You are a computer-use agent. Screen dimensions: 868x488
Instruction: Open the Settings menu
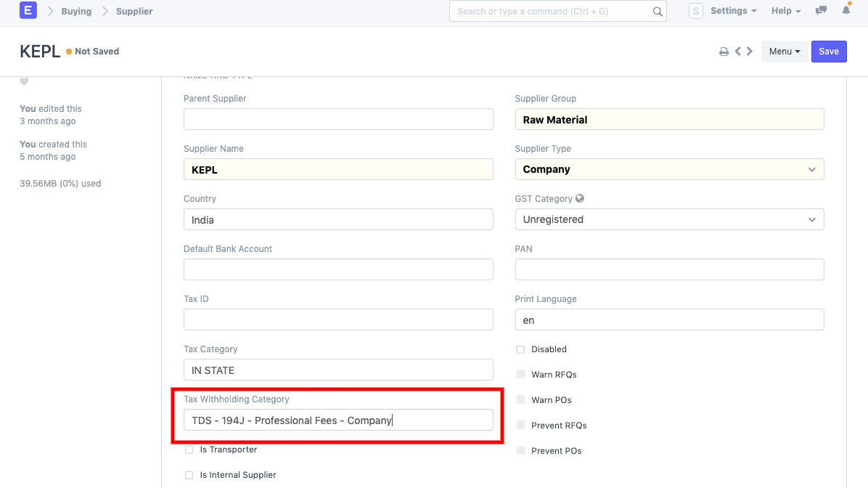(733, 11)
